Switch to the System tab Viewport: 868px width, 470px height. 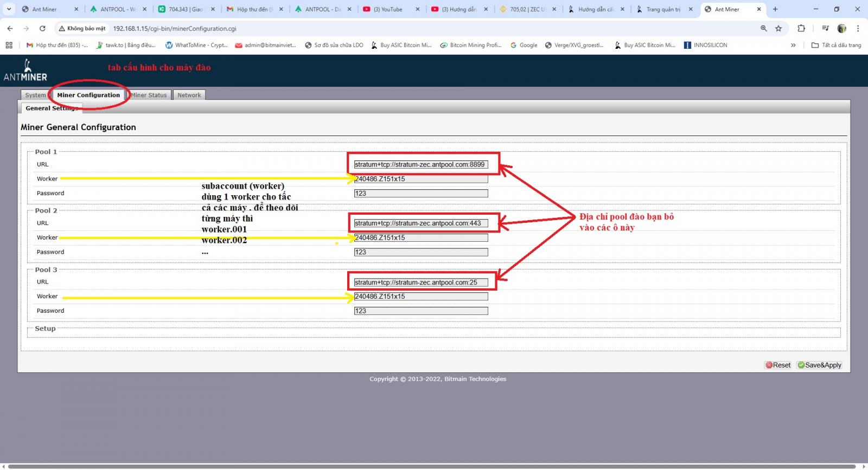[36, 95]
